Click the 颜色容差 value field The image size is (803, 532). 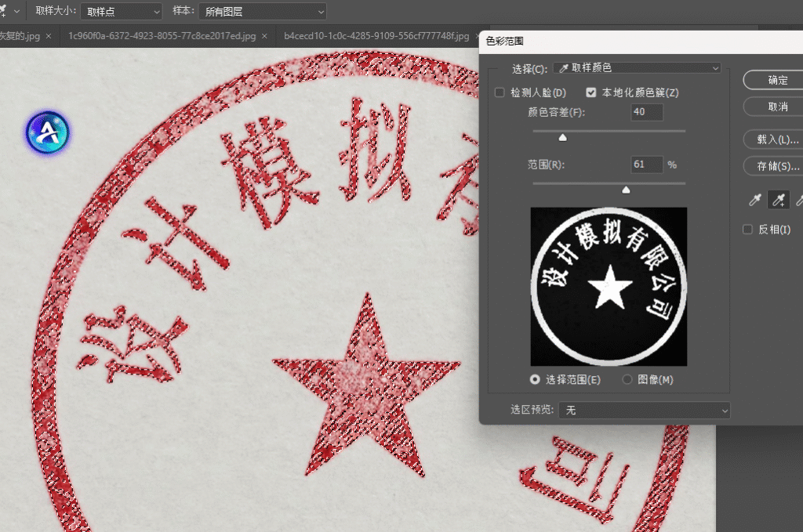(x=647, y=112)
